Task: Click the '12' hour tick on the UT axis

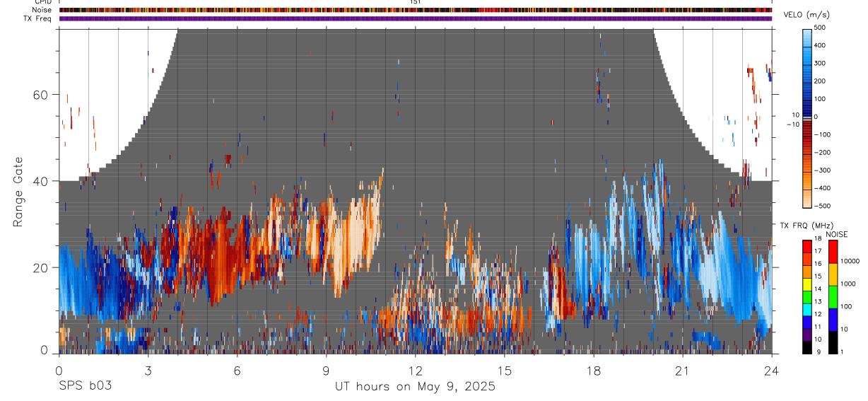Action: (x=415, y=371)
